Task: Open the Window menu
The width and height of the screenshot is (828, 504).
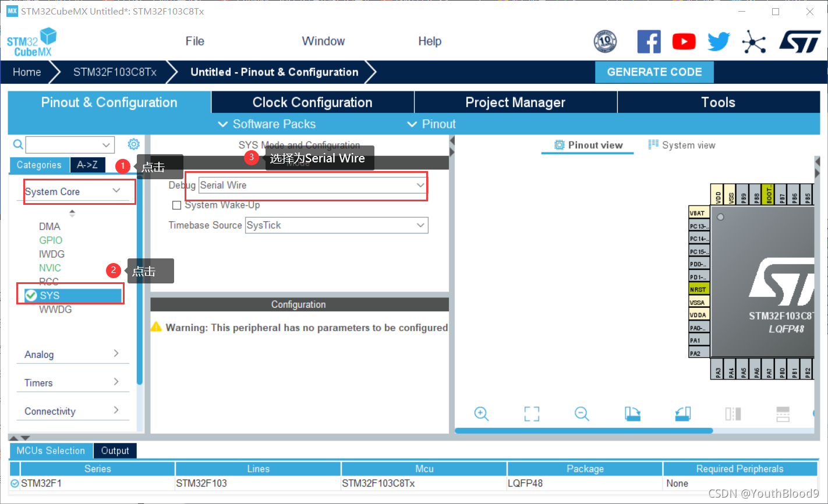Action: [x=323, y=41]
